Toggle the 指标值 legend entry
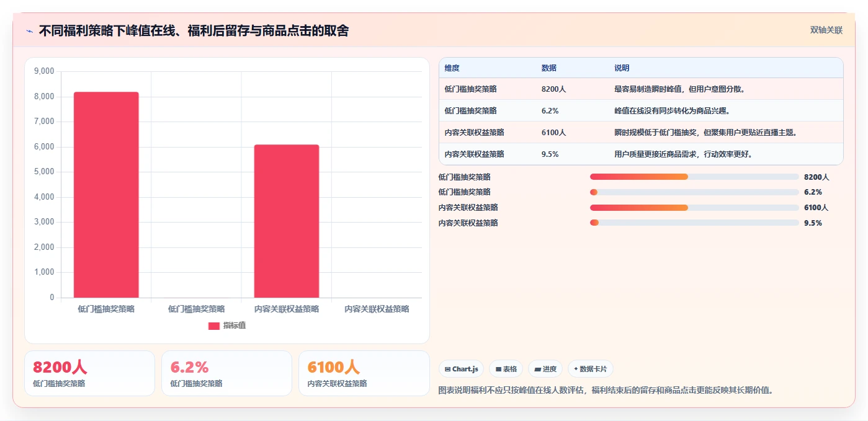The width and height of the screenshot is (868, 421). click(x=226, y=326)
